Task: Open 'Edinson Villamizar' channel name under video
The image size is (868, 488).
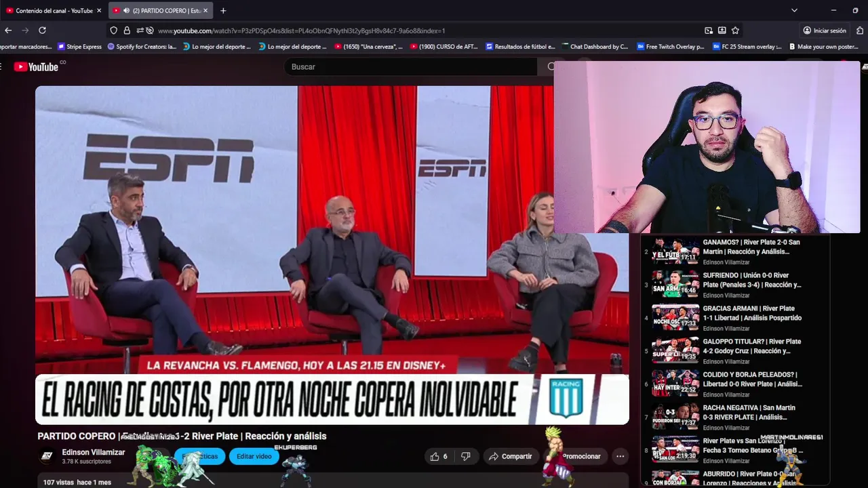Action: [94, 452]
